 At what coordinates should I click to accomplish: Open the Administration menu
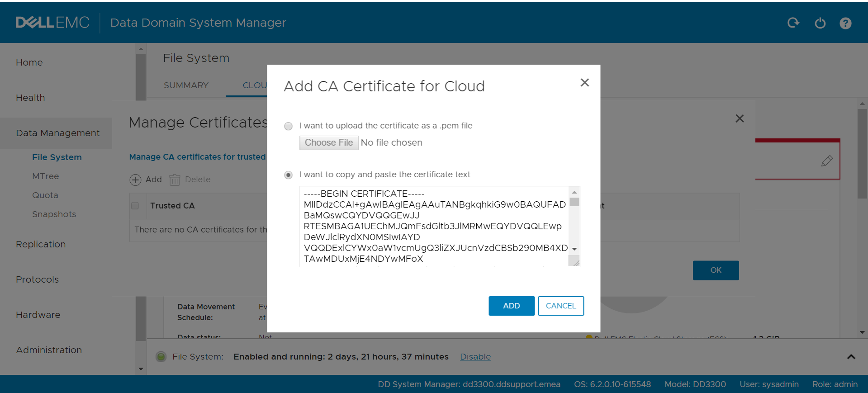[x=49, y=350]
